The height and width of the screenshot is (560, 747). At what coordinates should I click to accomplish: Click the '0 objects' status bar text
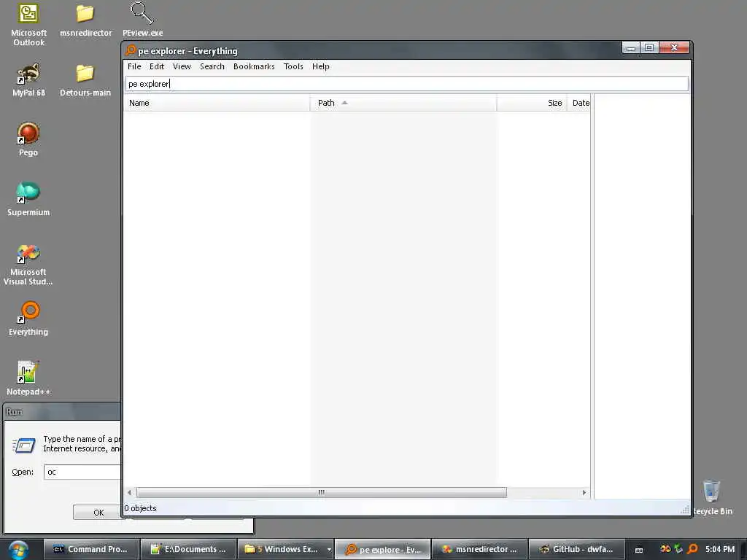141,508
